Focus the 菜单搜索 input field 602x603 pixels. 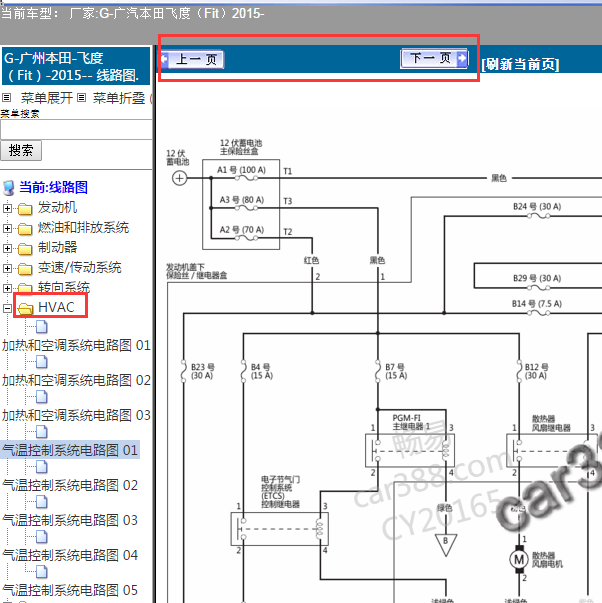tap(76, 130)
